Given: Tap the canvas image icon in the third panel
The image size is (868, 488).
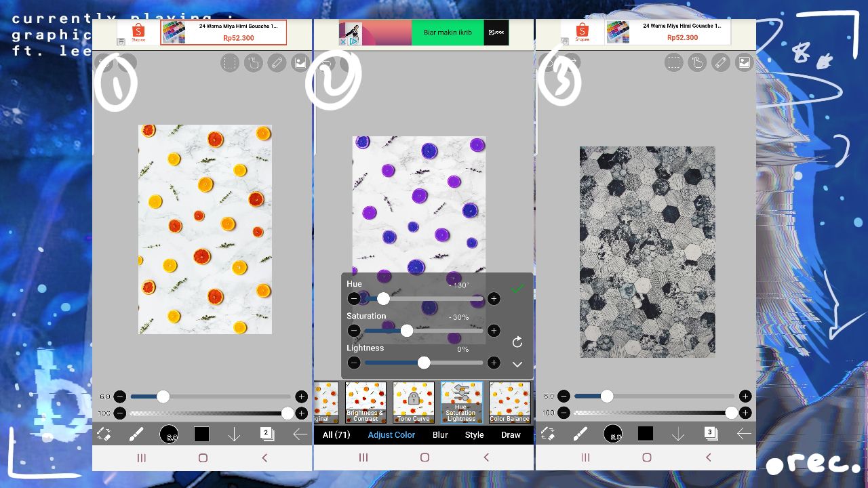Looking at the screenshot, I should pos(744,63).
